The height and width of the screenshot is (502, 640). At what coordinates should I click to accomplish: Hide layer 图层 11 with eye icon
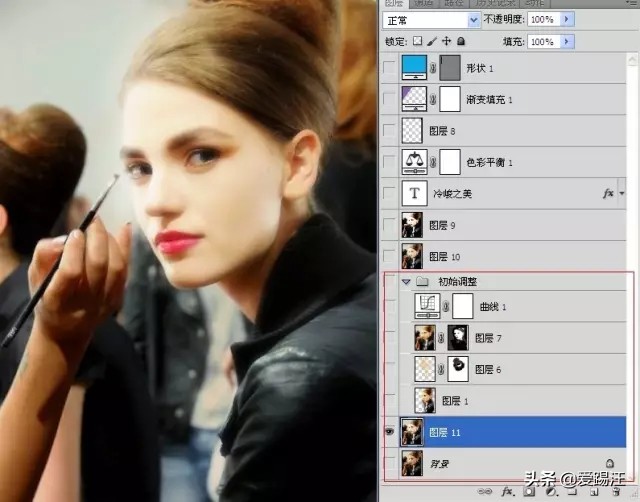pyautogui.click(x=390, y=432)
